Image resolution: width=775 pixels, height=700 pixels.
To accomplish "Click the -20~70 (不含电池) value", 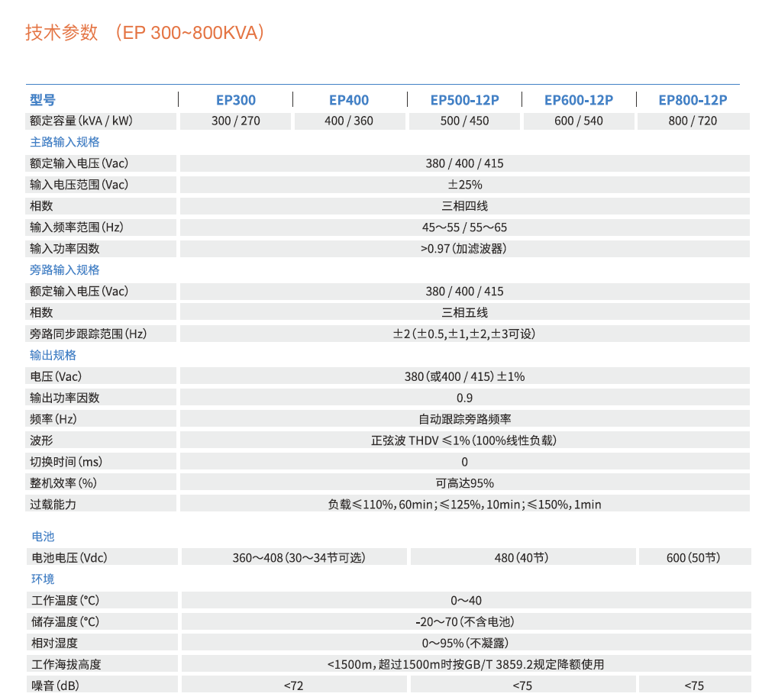I will pyautogui.click(x=465, y=622).
